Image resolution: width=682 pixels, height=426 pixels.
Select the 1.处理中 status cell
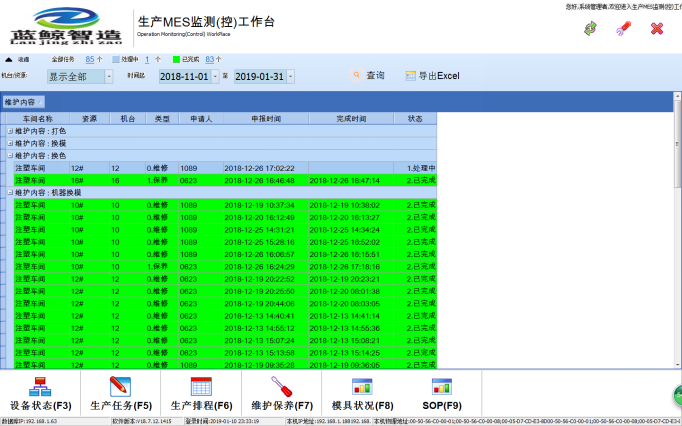(415, 168)
